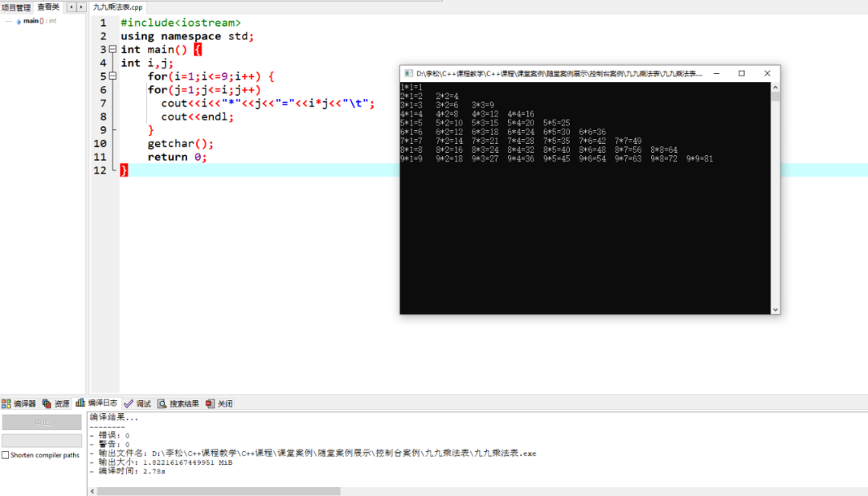
Task: Click the console window's title path text
Action: pyautogui.click(x=559, y=74)
